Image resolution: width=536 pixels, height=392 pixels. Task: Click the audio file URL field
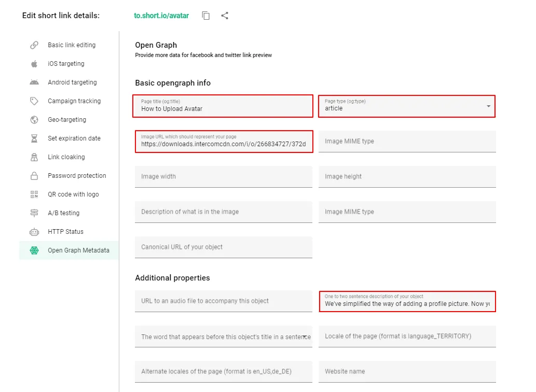224,301
